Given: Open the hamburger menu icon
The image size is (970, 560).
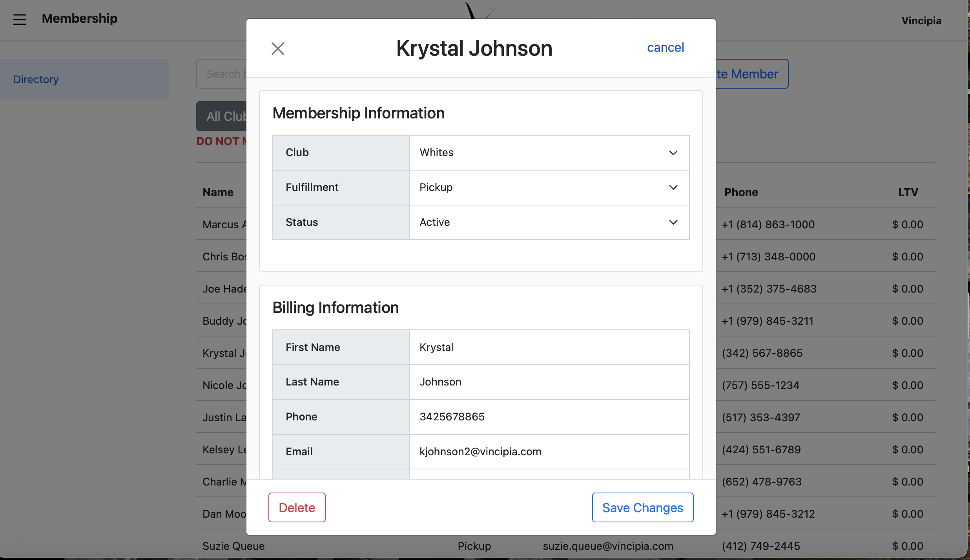Looking at the screenshot, I should (x=20, y=19).
